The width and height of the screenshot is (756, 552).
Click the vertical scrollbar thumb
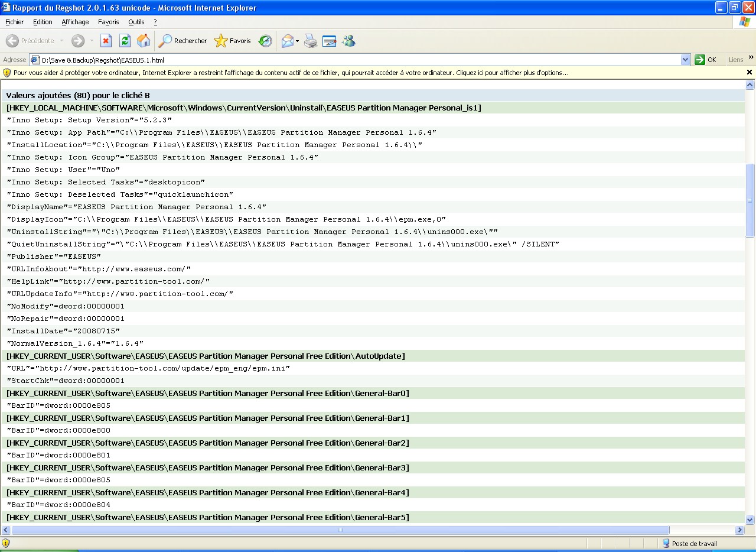point(750,200)
